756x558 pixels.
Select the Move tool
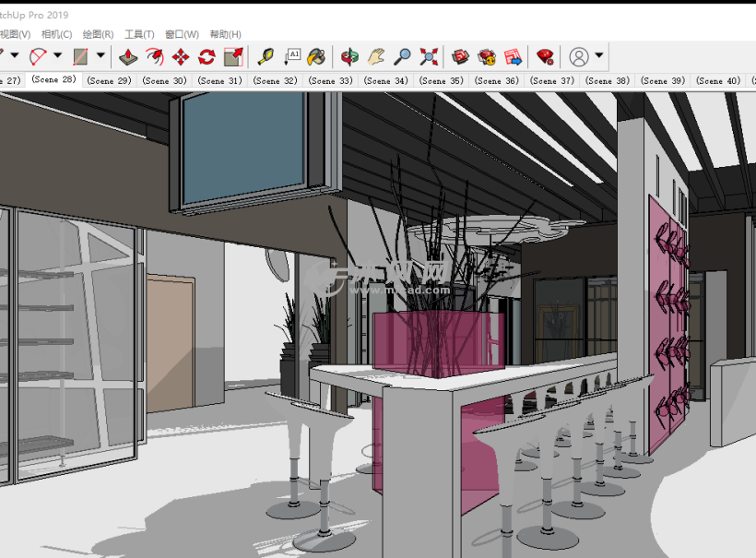point(181,57)
